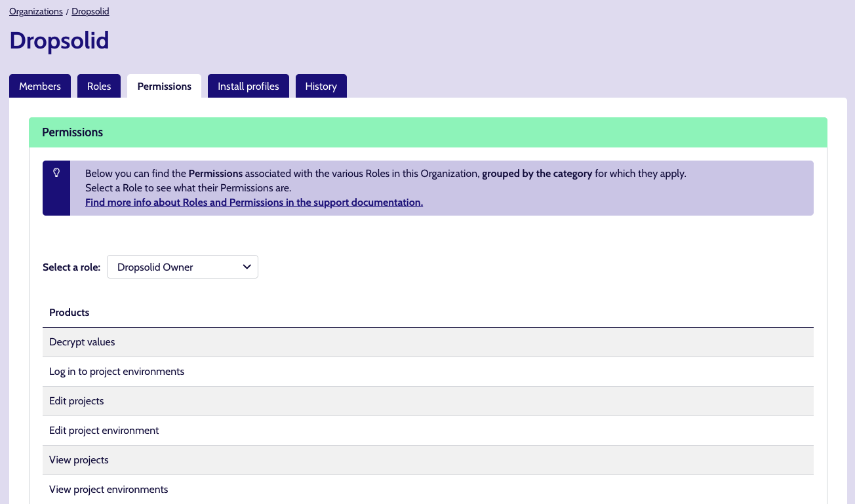Click the Edit projects permission row
The width and height of the screenshot is (855, 504).
coord(428,401)
